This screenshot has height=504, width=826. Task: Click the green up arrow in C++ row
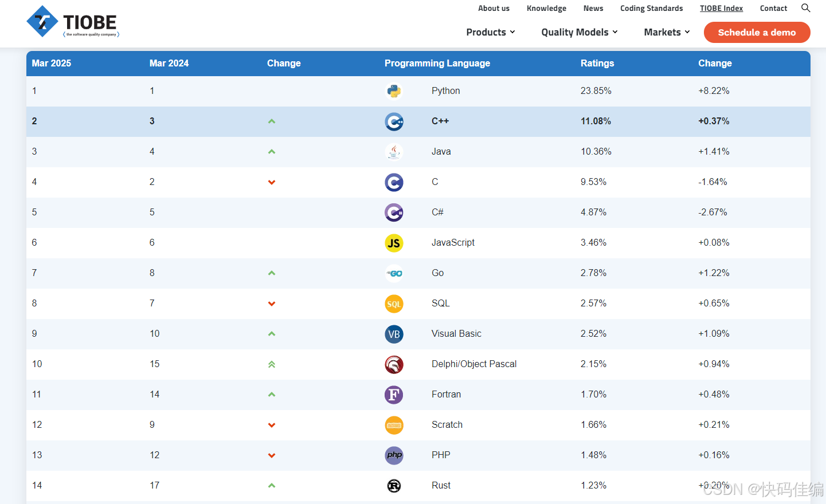272,121
